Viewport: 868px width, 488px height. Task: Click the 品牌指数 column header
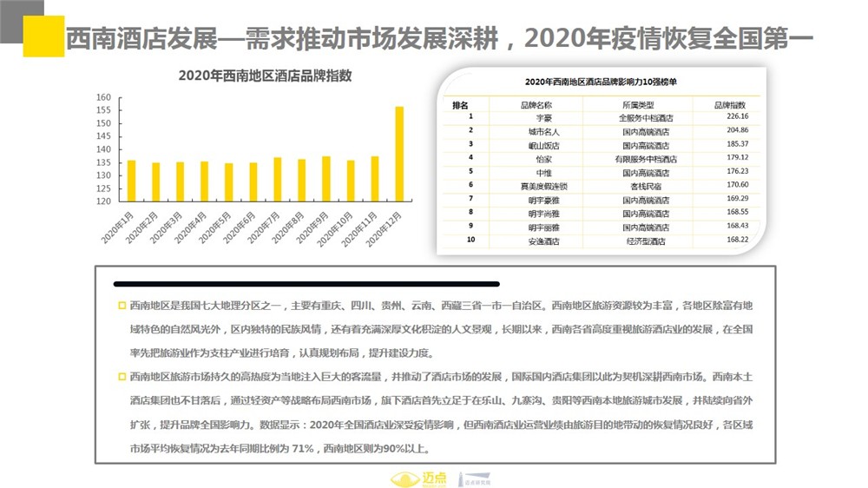coord(730,104)
